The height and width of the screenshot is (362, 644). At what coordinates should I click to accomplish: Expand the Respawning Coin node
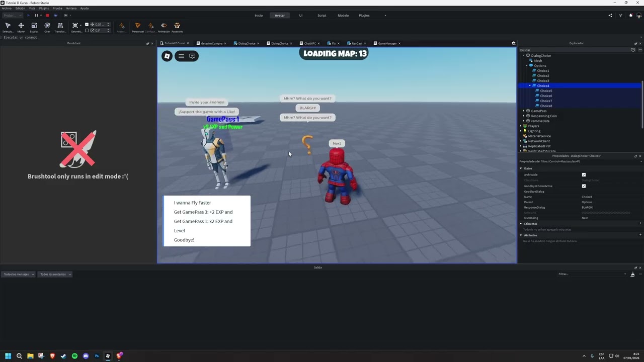(524, 116)
